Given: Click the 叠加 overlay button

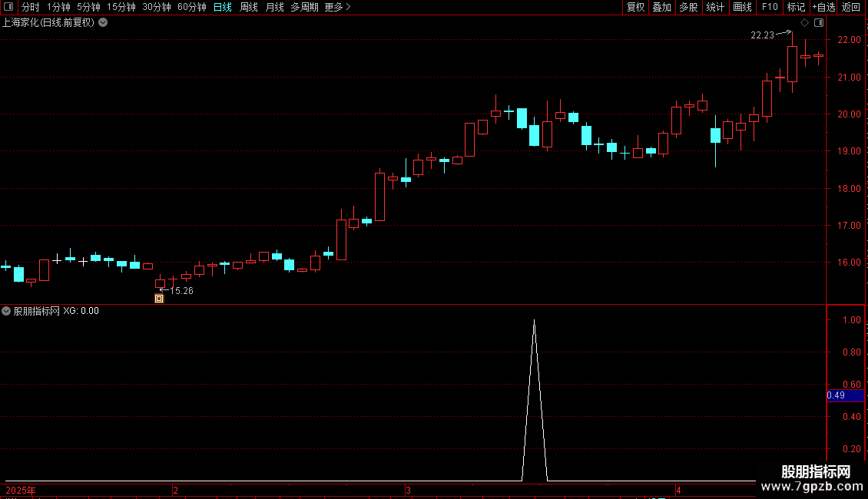Looking at the screenshot, I should pos(662,7).
